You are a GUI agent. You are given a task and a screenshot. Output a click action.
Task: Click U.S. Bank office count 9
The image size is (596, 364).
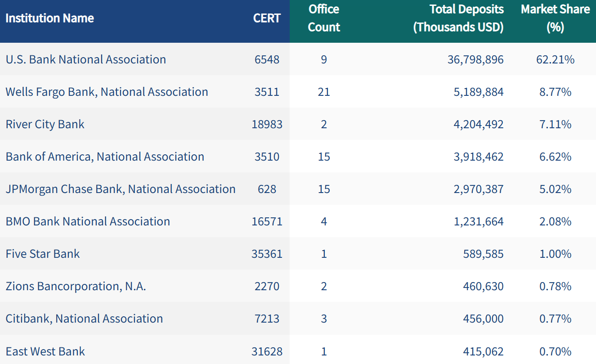(324, 59)
